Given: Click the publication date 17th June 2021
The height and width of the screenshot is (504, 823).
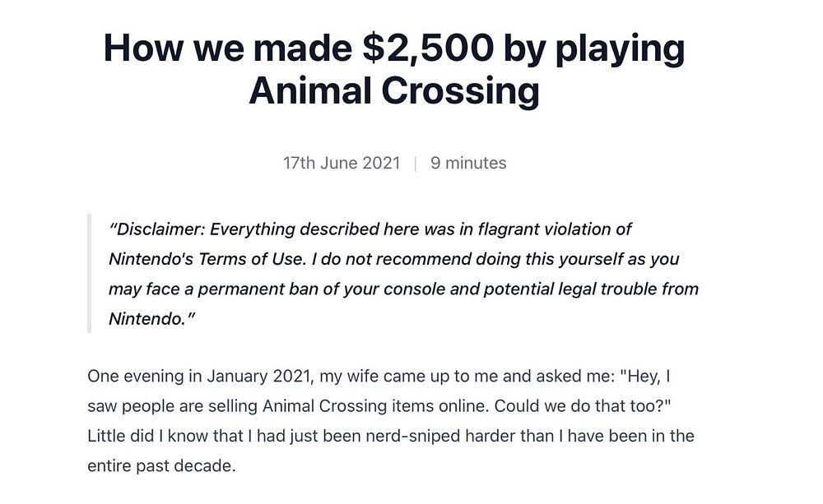Looking at the screenshot, I should point(342,163).
